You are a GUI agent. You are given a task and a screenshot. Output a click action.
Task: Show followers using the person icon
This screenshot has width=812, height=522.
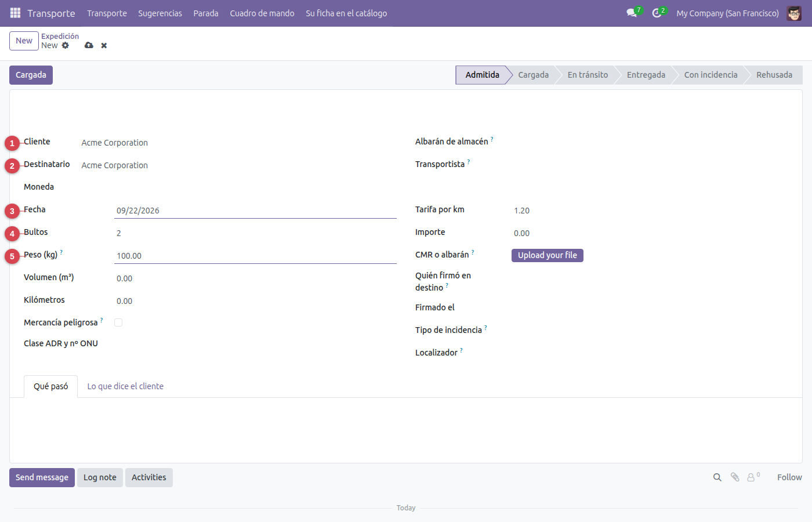pyautogui.click(x=751, y=477)
